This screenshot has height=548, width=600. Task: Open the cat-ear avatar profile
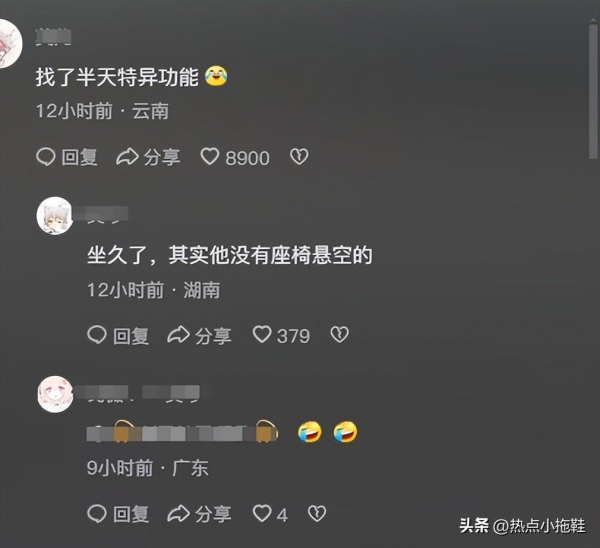(x=55, y=215)
